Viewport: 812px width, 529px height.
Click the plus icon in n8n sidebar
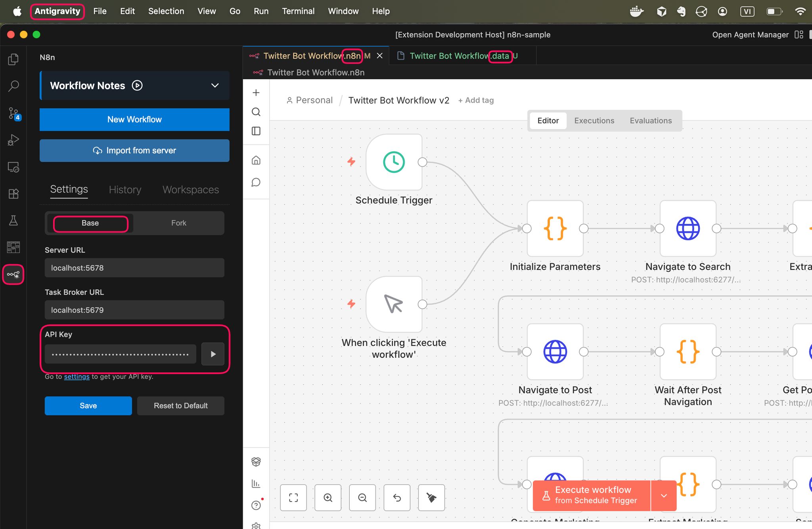(x=256, y=93)
